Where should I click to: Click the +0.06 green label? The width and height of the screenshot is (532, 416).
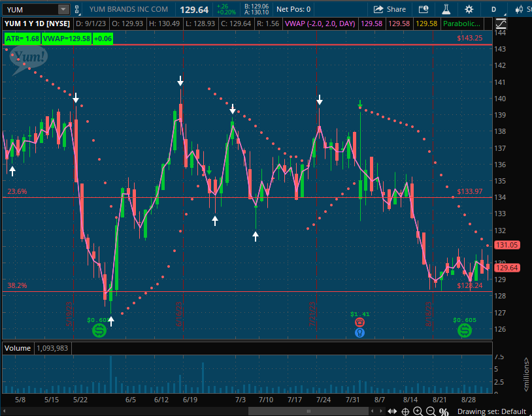tap(103, 39)
